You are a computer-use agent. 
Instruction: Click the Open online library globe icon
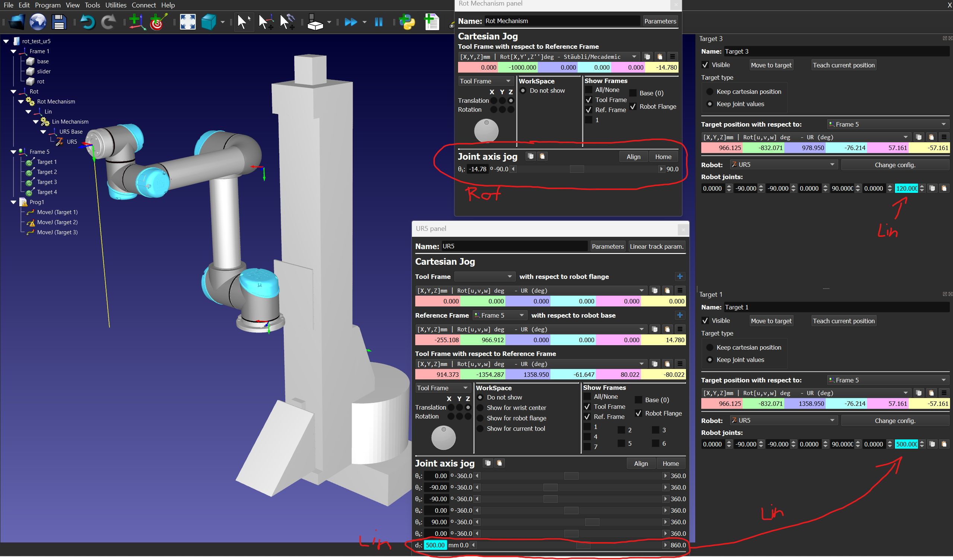38,22
